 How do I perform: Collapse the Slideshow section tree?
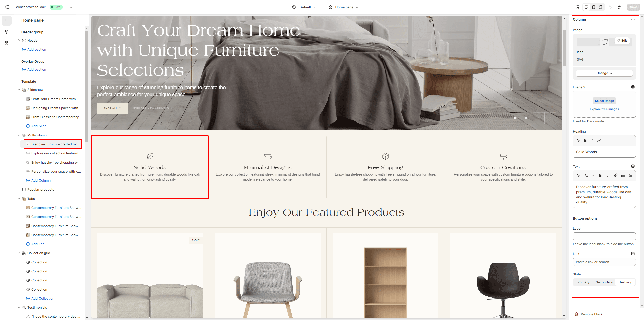tap(19, 90)
